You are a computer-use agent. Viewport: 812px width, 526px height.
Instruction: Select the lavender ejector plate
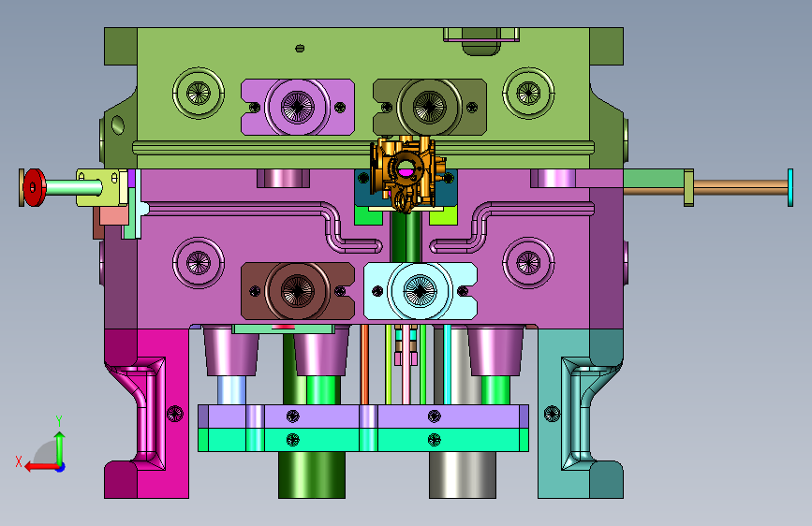coord(363,416)
